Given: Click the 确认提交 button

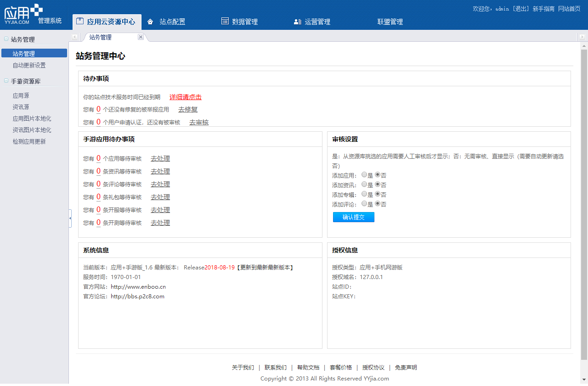Looking at the screenshot, I should pos(354,217).
